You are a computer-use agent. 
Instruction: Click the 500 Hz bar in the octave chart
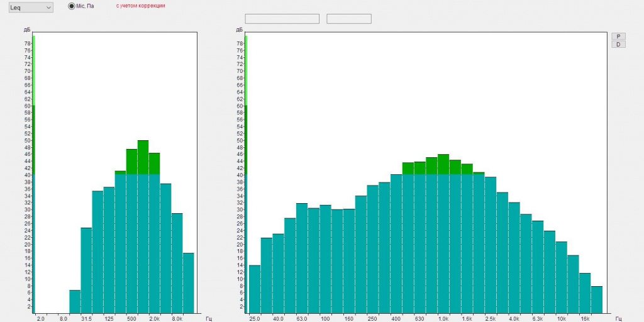(x=132, y=231)
